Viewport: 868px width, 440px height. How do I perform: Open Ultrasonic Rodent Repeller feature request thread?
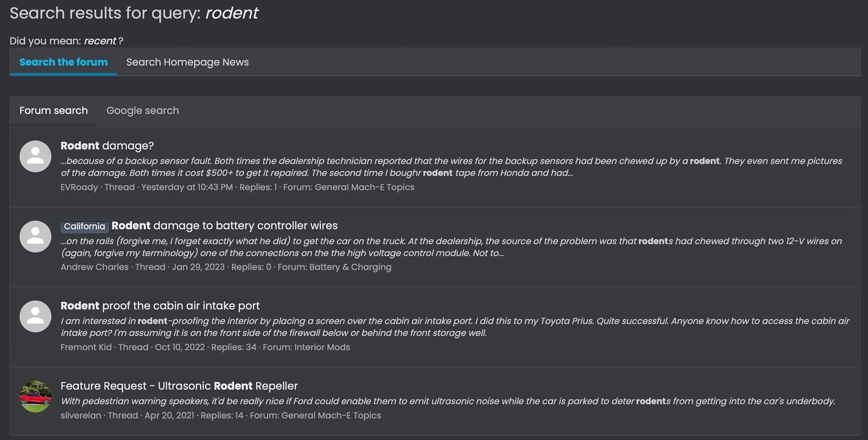pyautogui.click(x=179, y=386)
